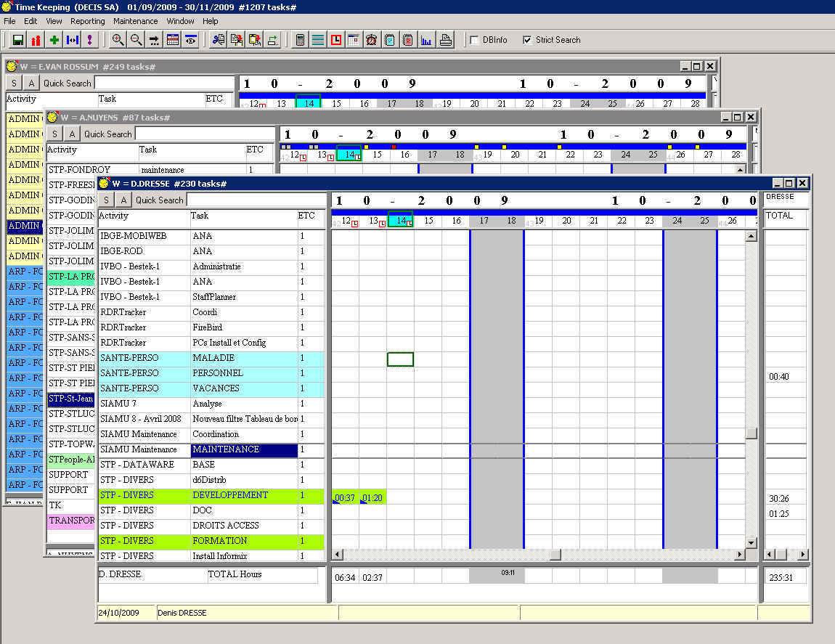Uncheck the Strict Search checkbox
The width and height of the screenshot is (835, 644).
528,40
